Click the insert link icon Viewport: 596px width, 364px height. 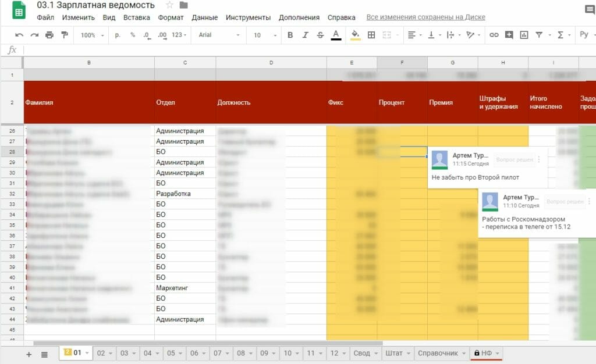(494, 35)
